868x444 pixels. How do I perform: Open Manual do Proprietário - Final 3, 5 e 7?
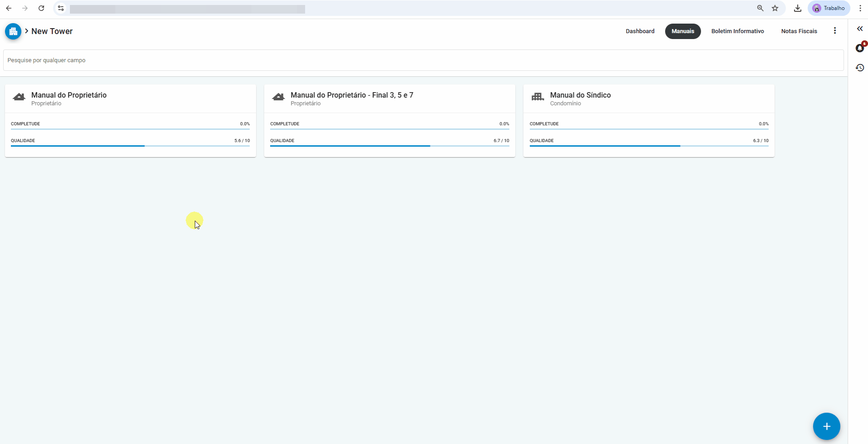tap(352, 95)
